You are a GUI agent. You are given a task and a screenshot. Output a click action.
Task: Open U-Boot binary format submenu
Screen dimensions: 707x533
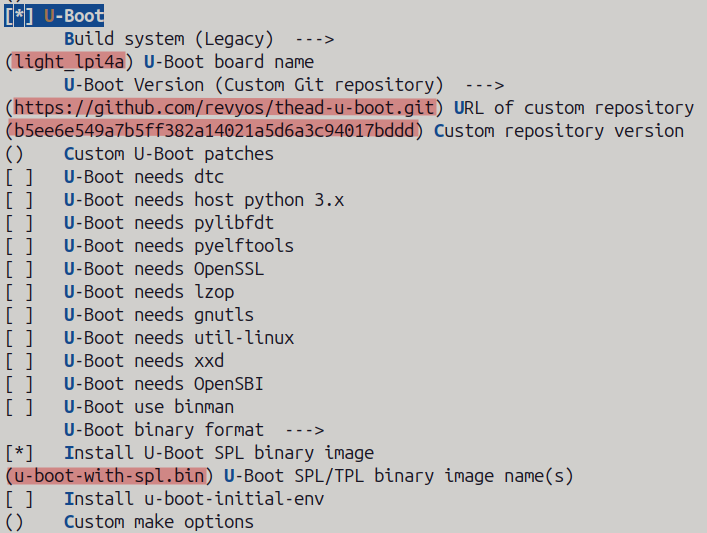[x=194, y=430]
